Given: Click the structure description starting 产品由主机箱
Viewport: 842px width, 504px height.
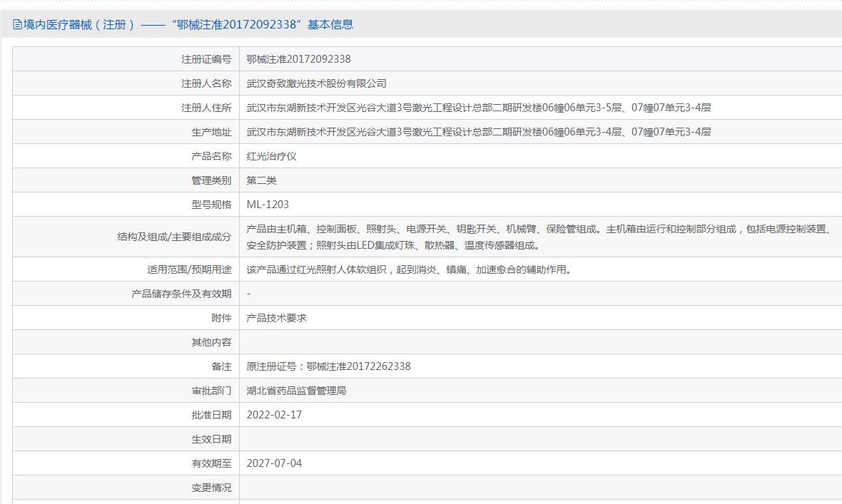Looking at the screenshot, I should pos(539,237).
